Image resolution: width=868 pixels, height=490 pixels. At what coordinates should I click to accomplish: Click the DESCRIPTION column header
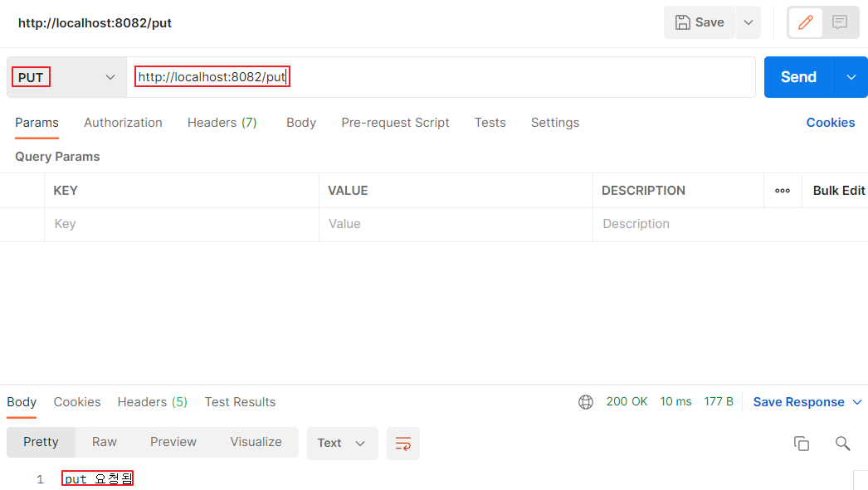[x=643, y=191]
